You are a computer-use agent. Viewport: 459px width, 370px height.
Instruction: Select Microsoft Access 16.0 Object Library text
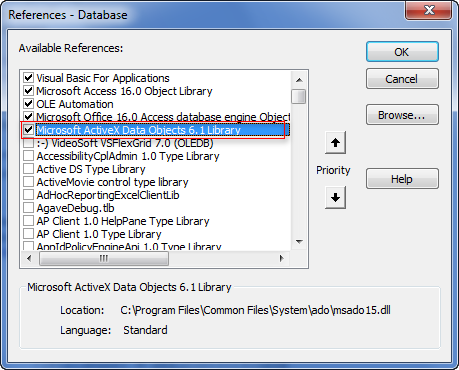click(124, 91)
